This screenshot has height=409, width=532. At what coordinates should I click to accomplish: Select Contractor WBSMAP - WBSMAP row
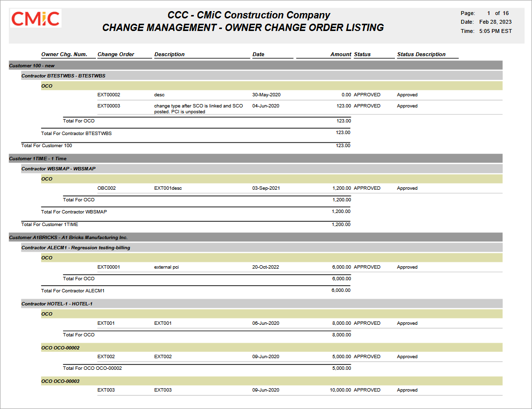point(262,168)
